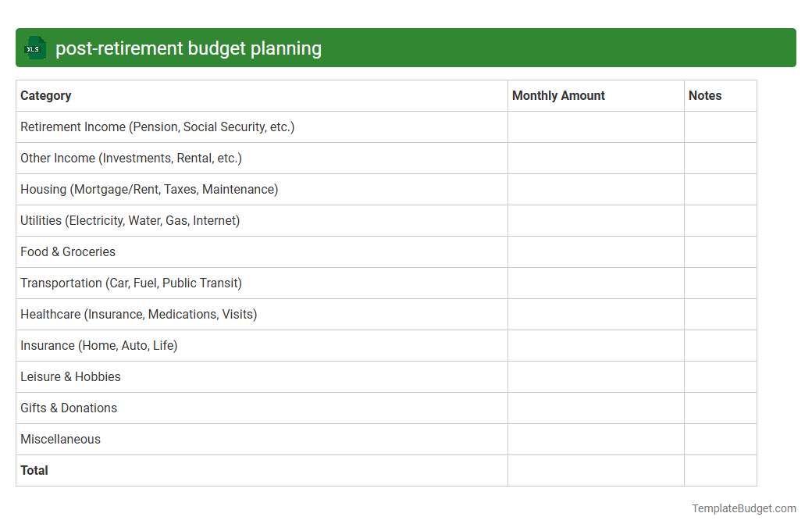This screenshot has height=531, width=812.
Task: Open the TemplateBudget.com link
Action: coord(743,508)
